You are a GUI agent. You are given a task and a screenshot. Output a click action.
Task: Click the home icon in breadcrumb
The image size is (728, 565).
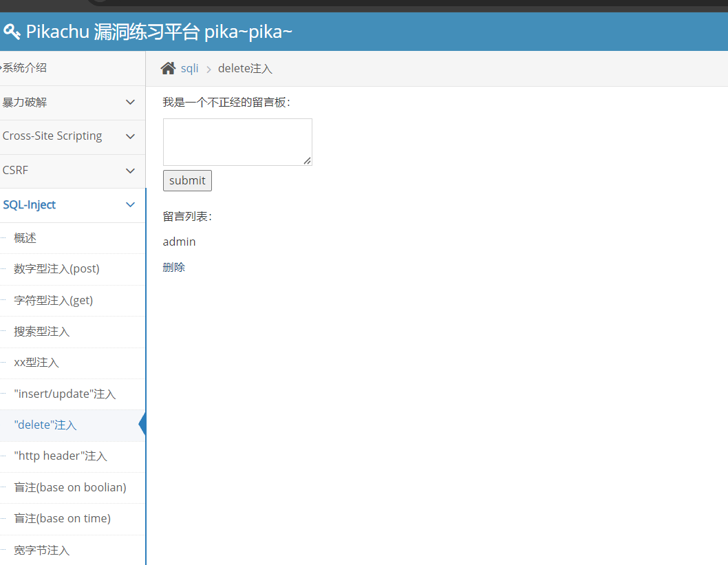[168, 68]
